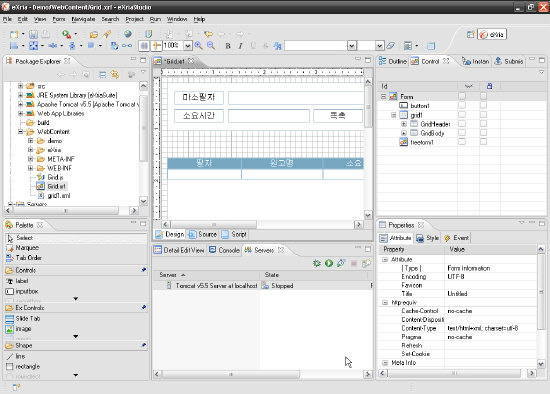The image size is (550, 394).
Task: Expand the GridHeader node in Control view
Action: (x=404, y=124)
